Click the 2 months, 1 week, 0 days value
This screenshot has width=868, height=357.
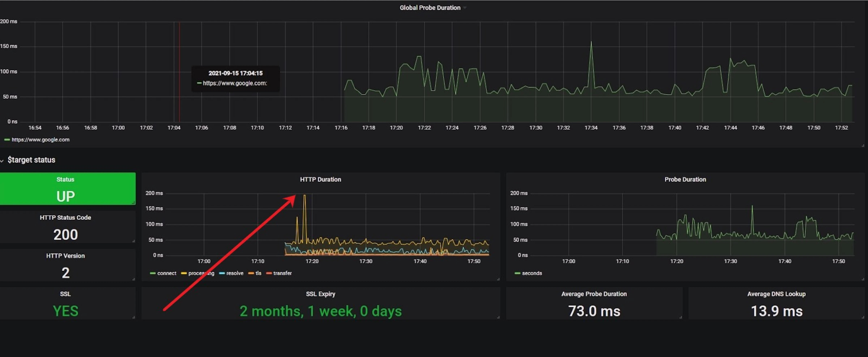320,311
